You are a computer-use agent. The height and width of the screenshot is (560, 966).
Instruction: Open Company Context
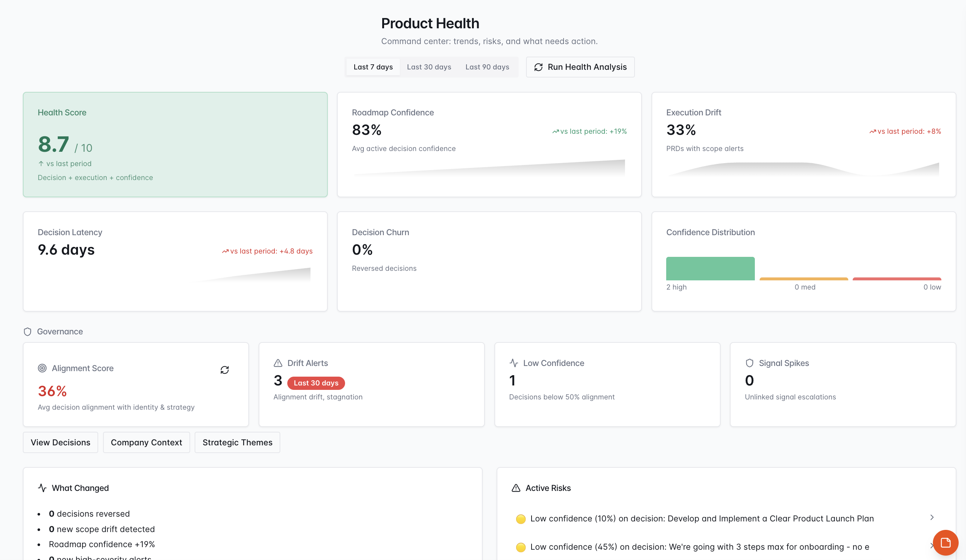(146, 442)
